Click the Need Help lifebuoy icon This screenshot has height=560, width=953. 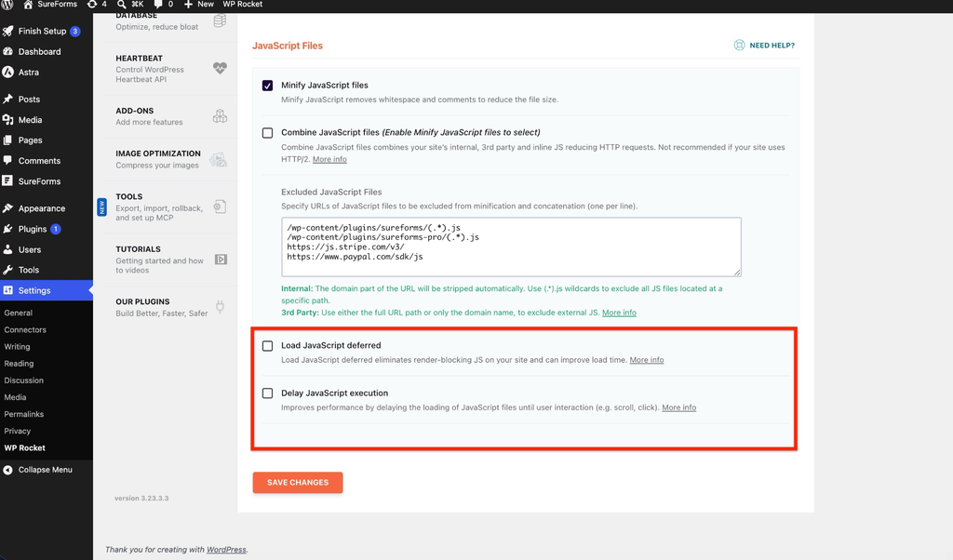click(x=739, y=45)
